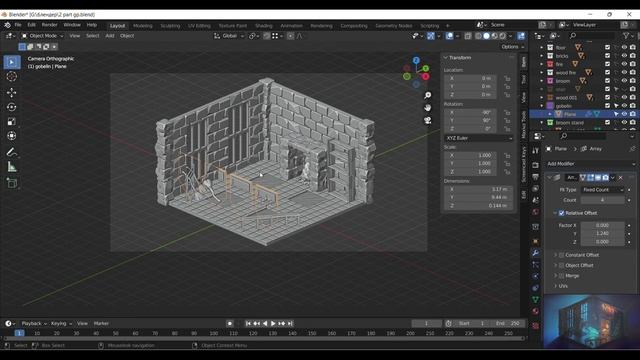Toggle visibility of Plane object

[624, 114]
